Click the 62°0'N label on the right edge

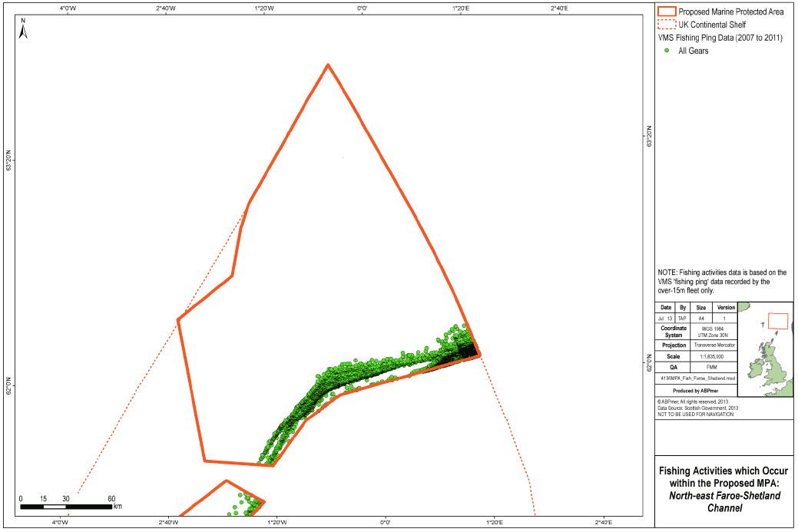click(649, 362)
